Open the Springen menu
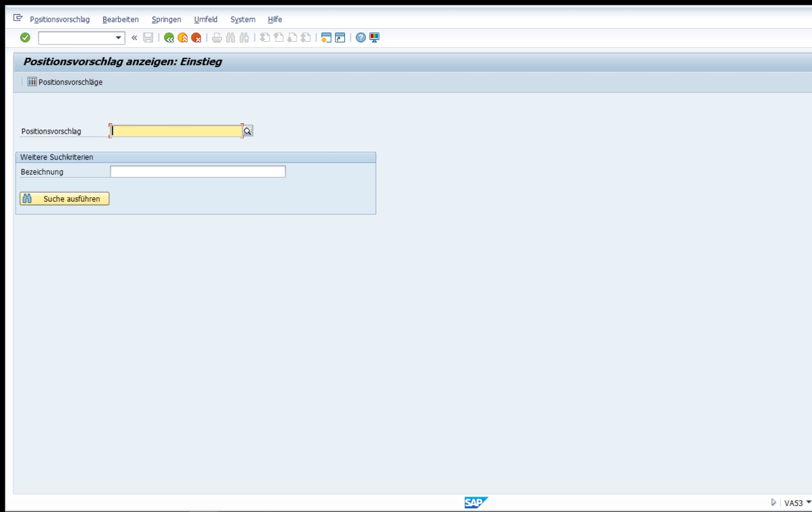The image size is (812, 512). click(166, 19)
